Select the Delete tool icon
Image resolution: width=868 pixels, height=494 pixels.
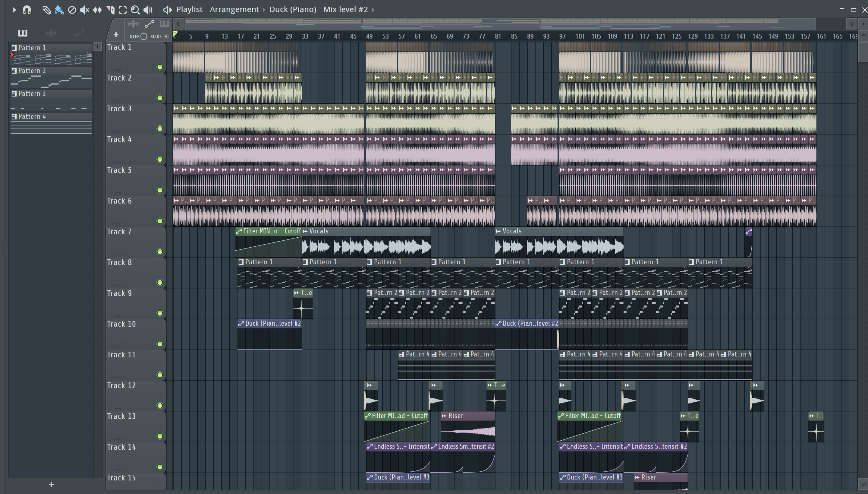(x=72, y=10)
